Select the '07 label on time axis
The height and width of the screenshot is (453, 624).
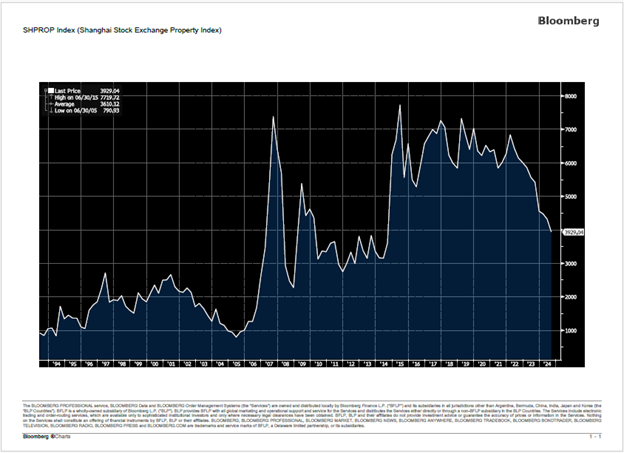tap(268, 366)
